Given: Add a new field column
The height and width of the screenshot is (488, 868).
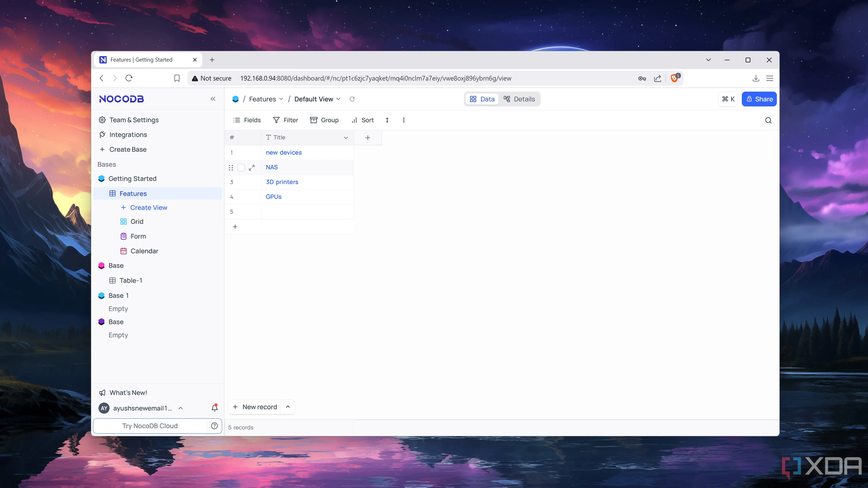Looking at the screenshot, I should click(x=368, y=137).
